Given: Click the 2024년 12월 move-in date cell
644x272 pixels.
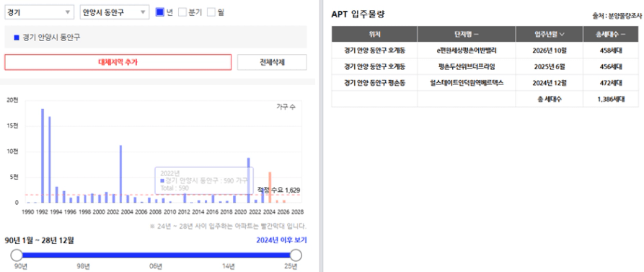Looking at the screenshot, I should [550, 82].
